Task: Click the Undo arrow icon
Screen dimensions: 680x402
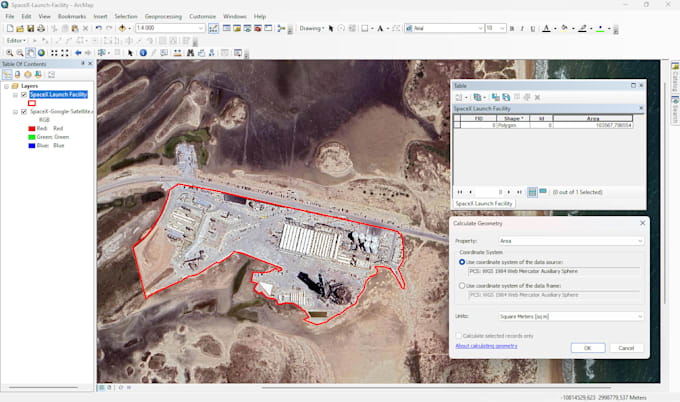Action: tap(98, 29)
